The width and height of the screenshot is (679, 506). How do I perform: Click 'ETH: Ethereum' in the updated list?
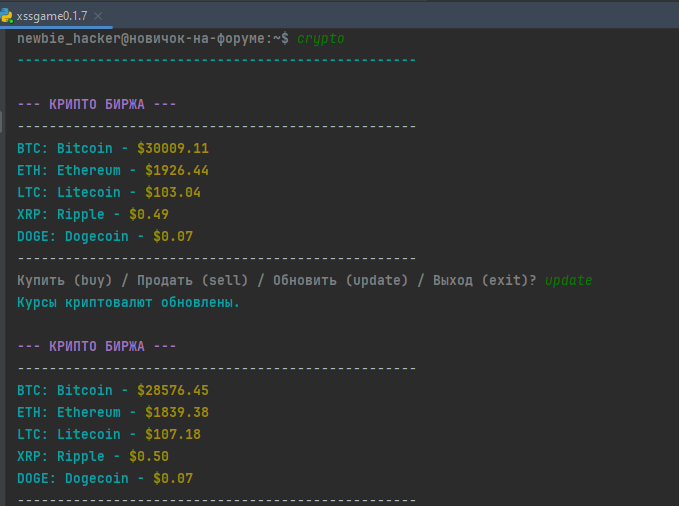[x=69, y=412]
